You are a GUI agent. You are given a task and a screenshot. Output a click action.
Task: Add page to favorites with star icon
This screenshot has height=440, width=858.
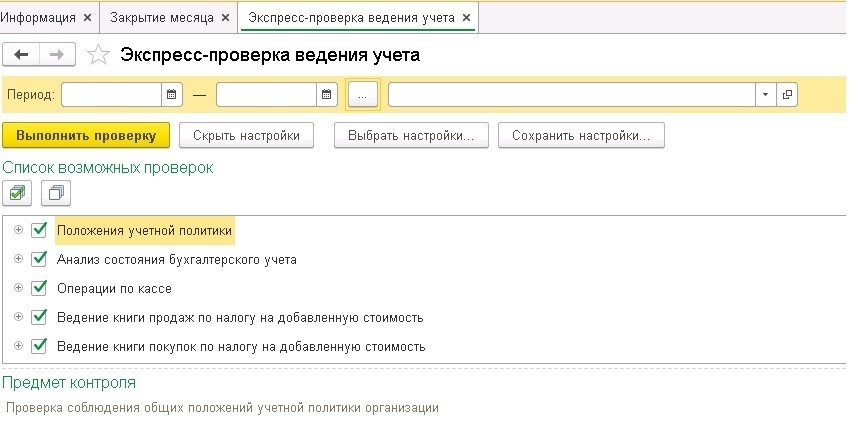tap(98, 55)
